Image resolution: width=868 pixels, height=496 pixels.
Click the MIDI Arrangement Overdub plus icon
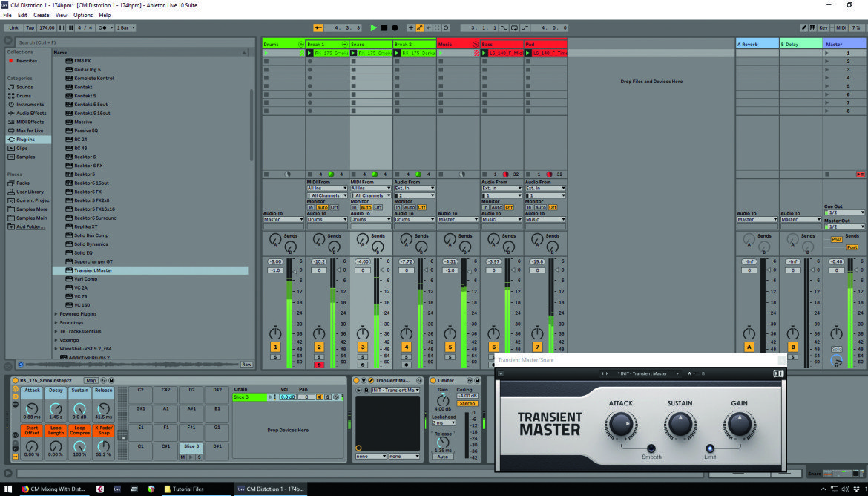pyautogui.click(x=411, y=27)
